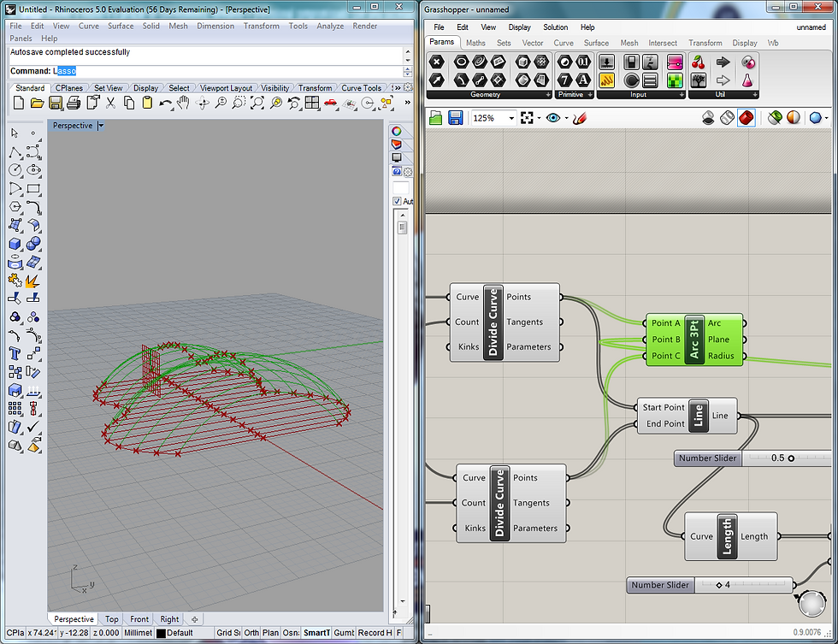Add a Number Slider from Input panel

606,62
